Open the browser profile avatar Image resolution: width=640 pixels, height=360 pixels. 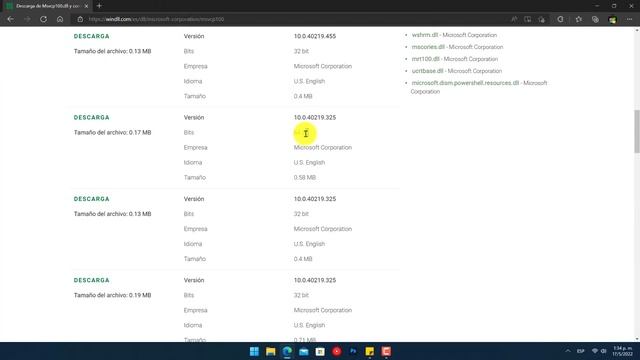click(x=612, y=19)
